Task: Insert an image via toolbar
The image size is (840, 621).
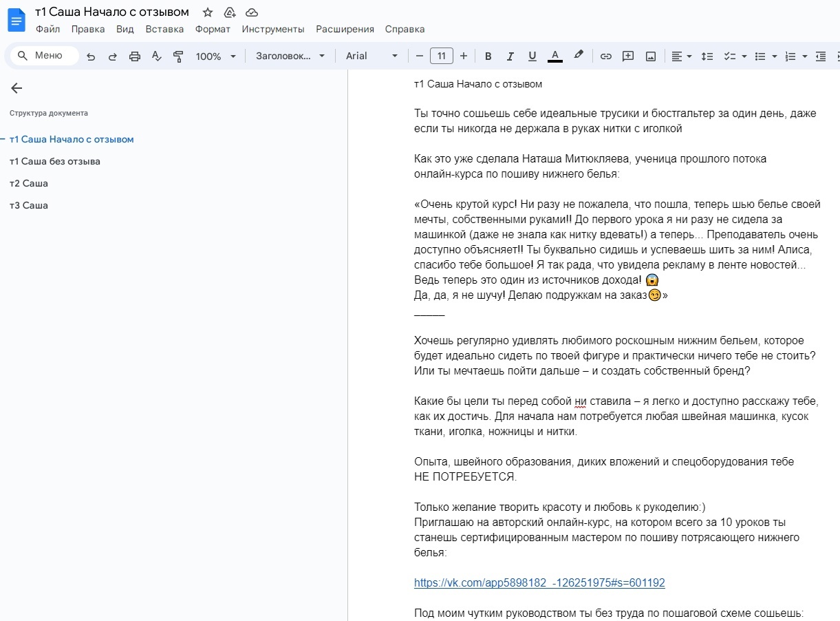Action: (x=651, y=56)
